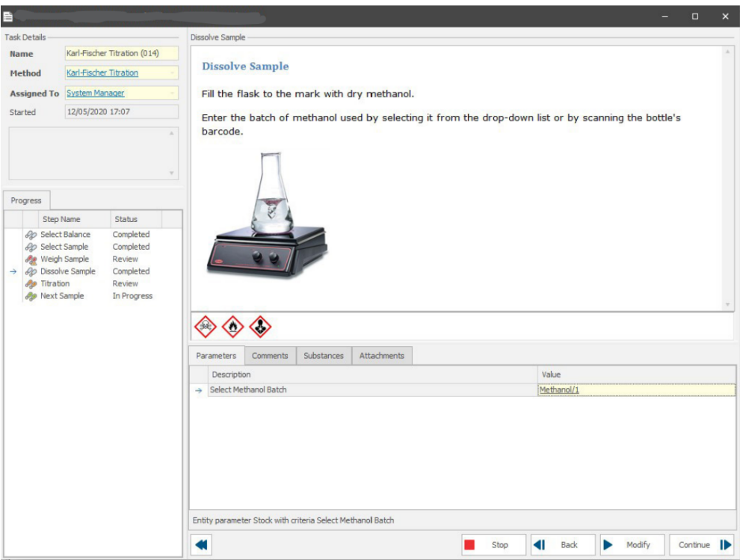The image size is (740, 560).
Task: Click the Name field Karl-Fischer Titration (014)
Action: point(122,54)
